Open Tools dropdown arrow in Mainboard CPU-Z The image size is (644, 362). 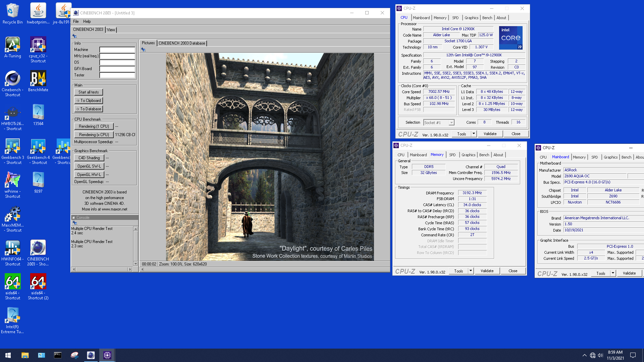[x=613, y=273]
